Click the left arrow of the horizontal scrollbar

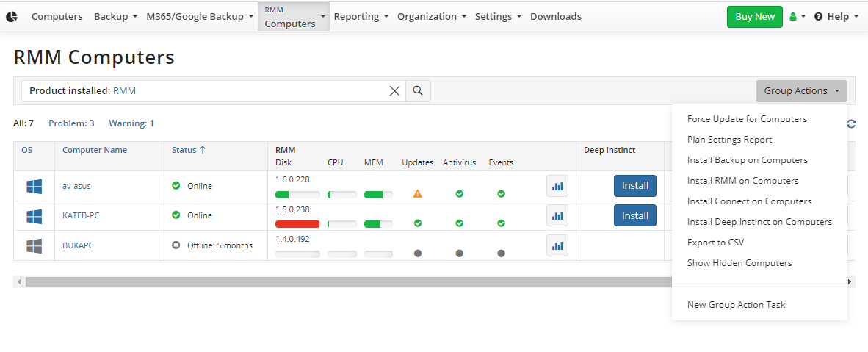point(19,282)
